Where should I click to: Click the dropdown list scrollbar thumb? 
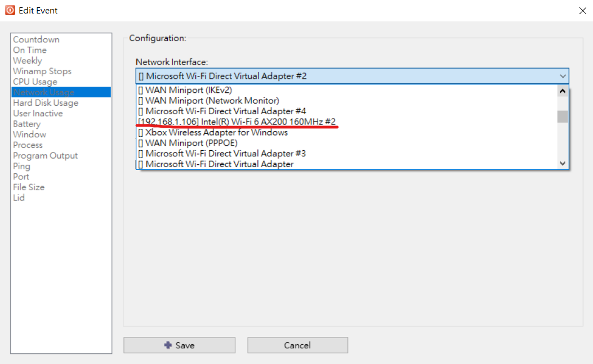[x=563, y=116]
